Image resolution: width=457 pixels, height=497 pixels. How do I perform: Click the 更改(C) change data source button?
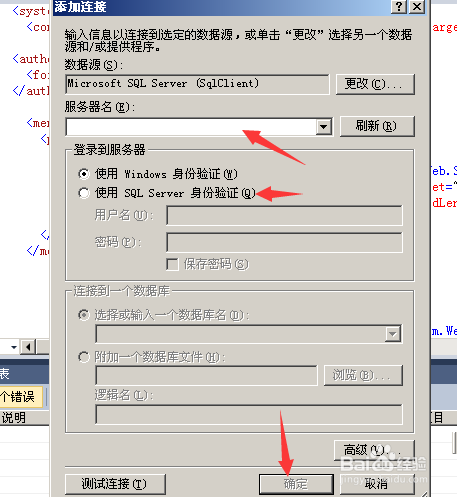click(375, 84)
